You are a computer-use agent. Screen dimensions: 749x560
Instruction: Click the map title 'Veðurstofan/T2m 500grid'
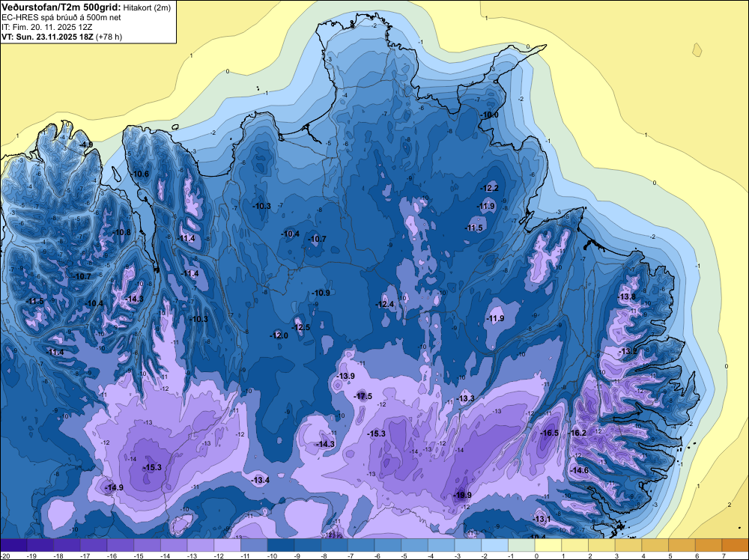(x=61, y=7)
